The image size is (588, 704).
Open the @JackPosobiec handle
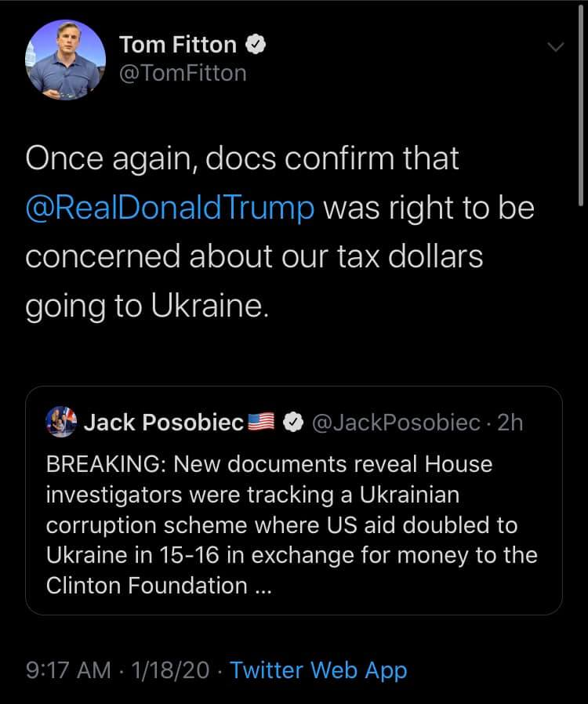pyautogui.click(x=395, y=423)
